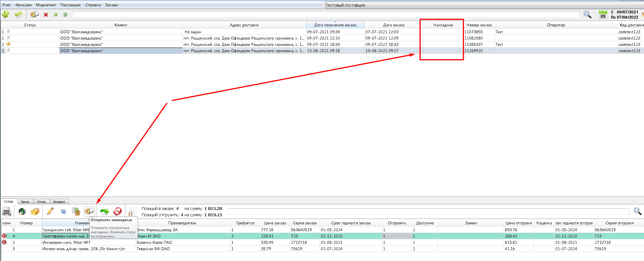
Task: Open the Поставщик menu
Action: pyautogui.click(x=71, y=5)
